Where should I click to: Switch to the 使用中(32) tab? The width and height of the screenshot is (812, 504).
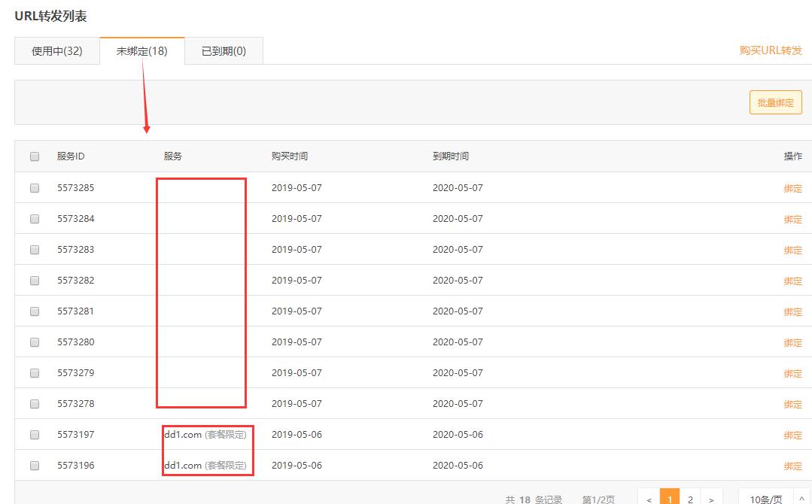57,51
